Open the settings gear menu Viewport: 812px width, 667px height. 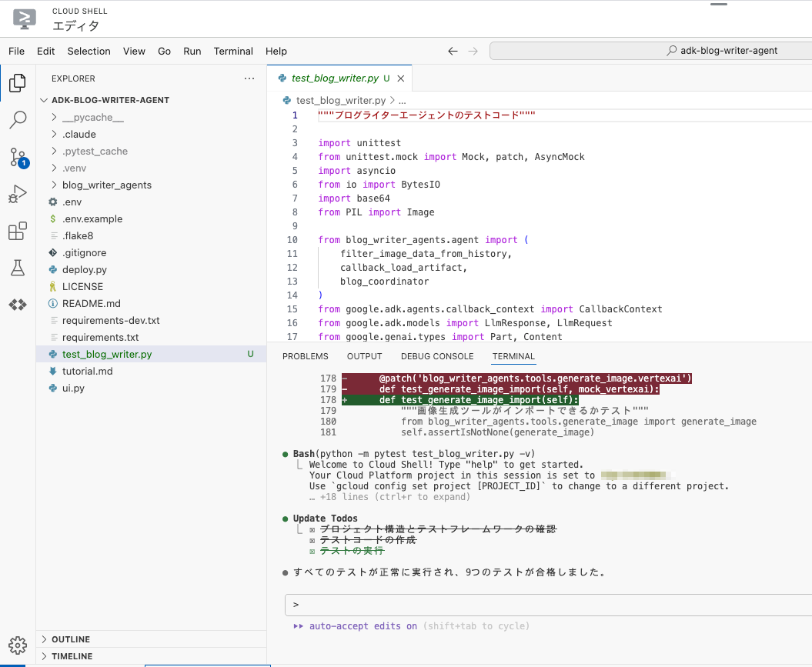coord(17,645)
